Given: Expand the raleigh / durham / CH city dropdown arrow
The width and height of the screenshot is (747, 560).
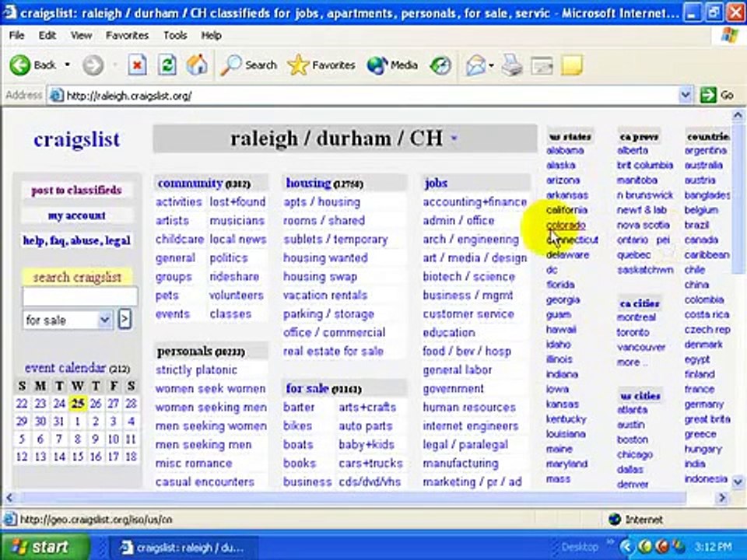Looking at the screenshot, I should click(454, 138).
